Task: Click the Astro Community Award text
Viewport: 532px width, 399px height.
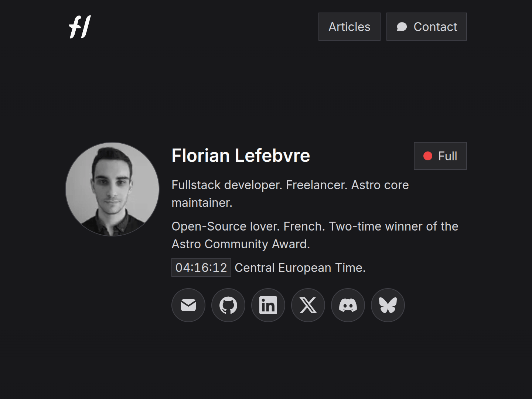Action: (x=241, y=244)
